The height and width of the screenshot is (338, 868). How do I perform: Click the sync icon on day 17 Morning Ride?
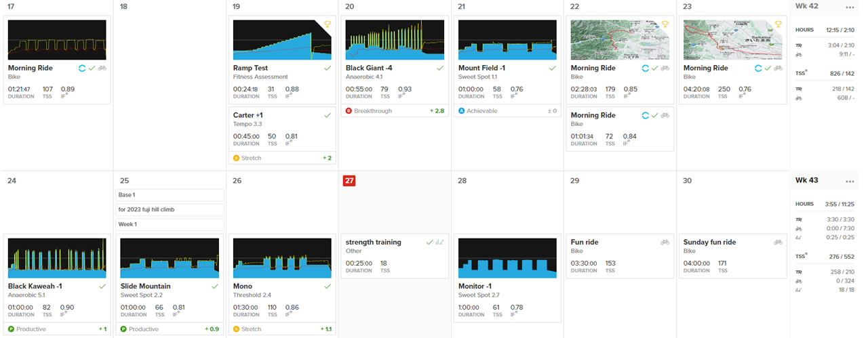[82, 68]
